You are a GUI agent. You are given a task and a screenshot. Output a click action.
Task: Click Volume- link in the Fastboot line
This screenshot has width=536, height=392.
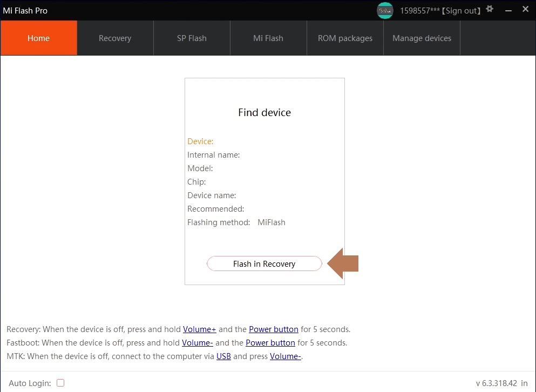pyautogui.click(x=197, y=343)
